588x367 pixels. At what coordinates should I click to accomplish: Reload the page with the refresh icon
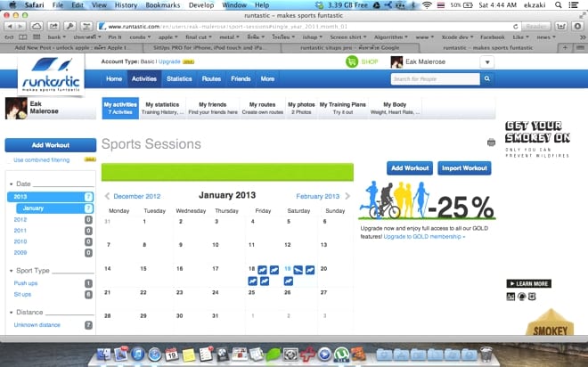[x=515, y=27]
